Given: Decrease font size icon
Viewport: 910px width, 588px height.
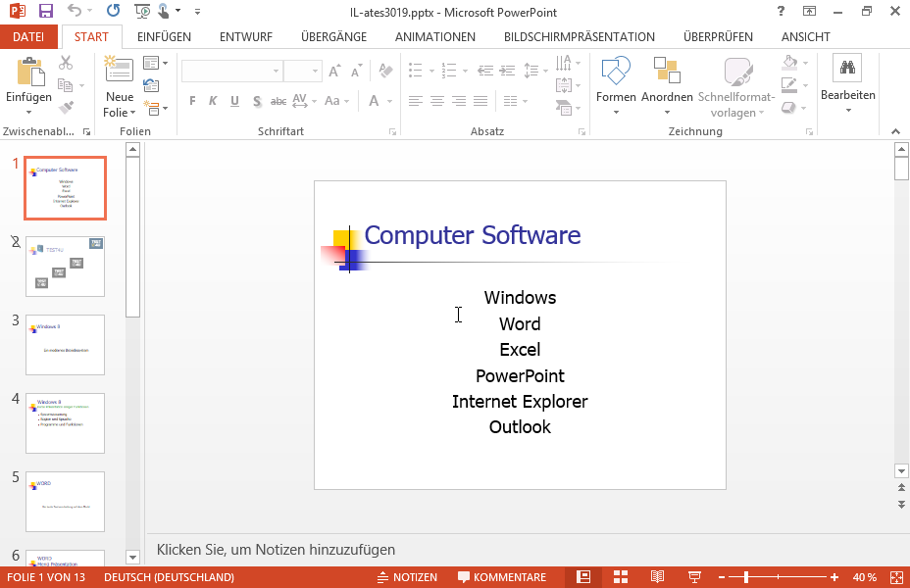Looking at the screenshot, I should (x=356, y=71).
